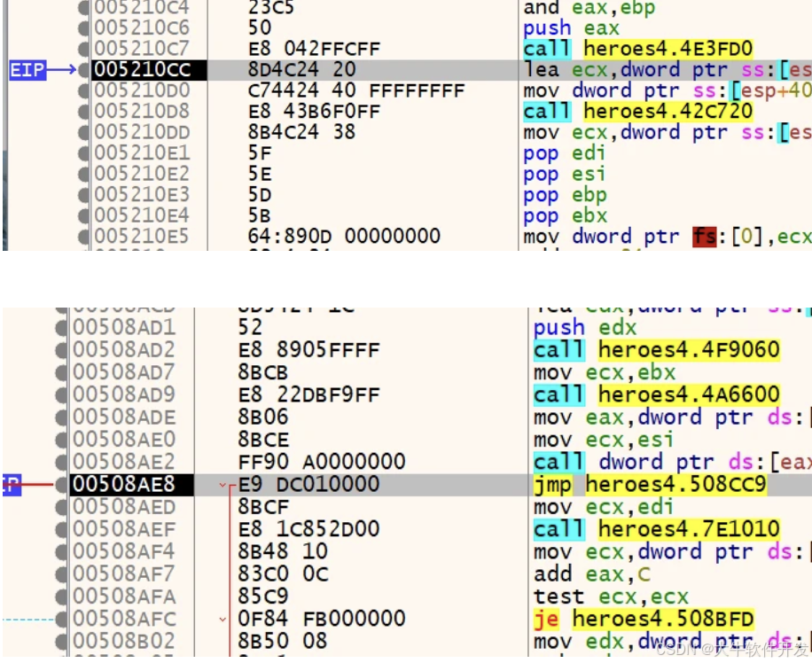Click the bytes E8 8905FFFF
The image size is (812, 663).
308,350
